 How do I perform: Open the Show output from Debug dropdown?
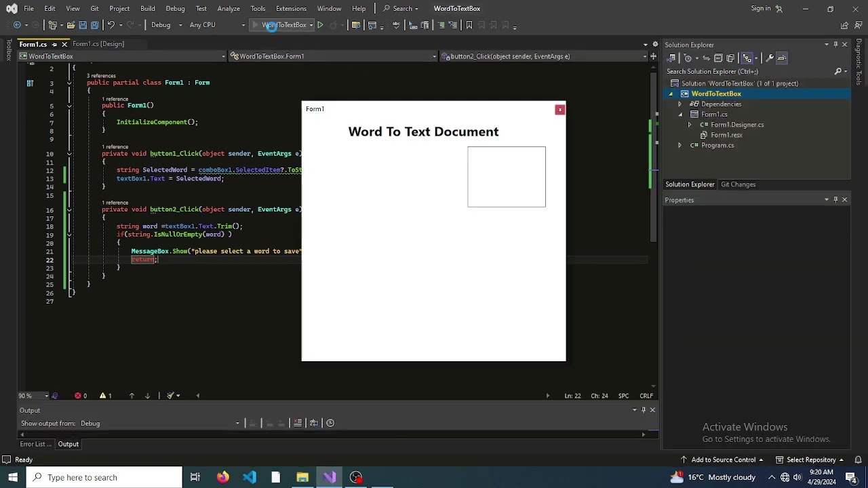pyautogui.click(x=160, y=424)
